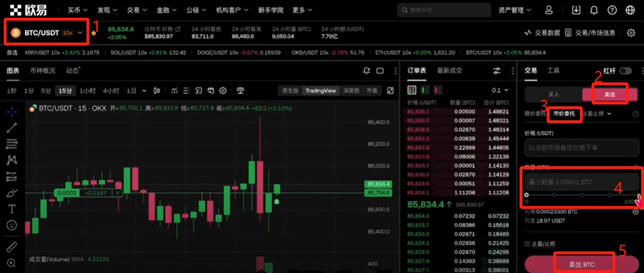Select the text annotation tool
The height and width of the screenshot is (273, 644).
point(12,209)
